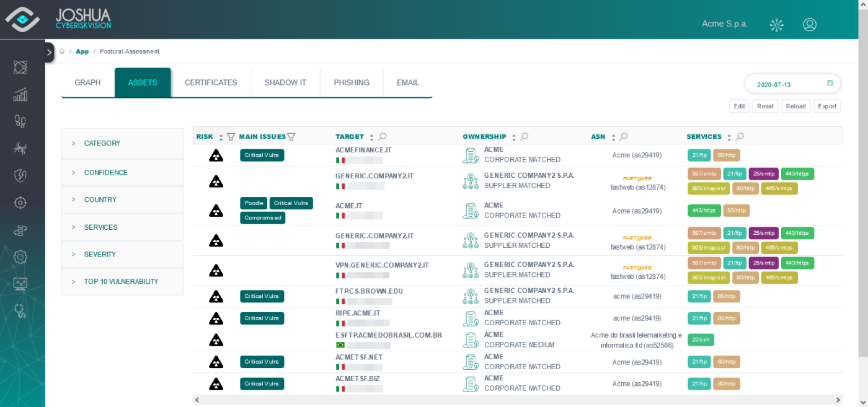Open the monitor sidebar icon
This screenshot has width=868, height=407.
tap(20, 284)
